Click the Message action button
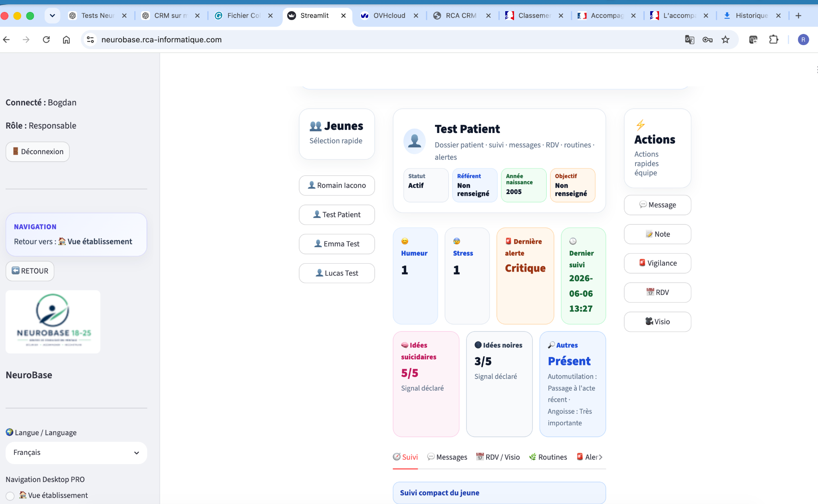 tap(657, 205)
